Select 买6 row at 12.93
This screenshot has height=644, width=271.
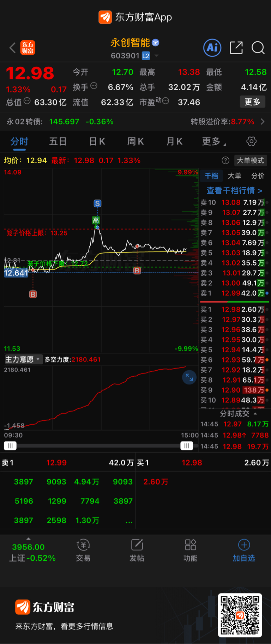[x=235, y=360]
